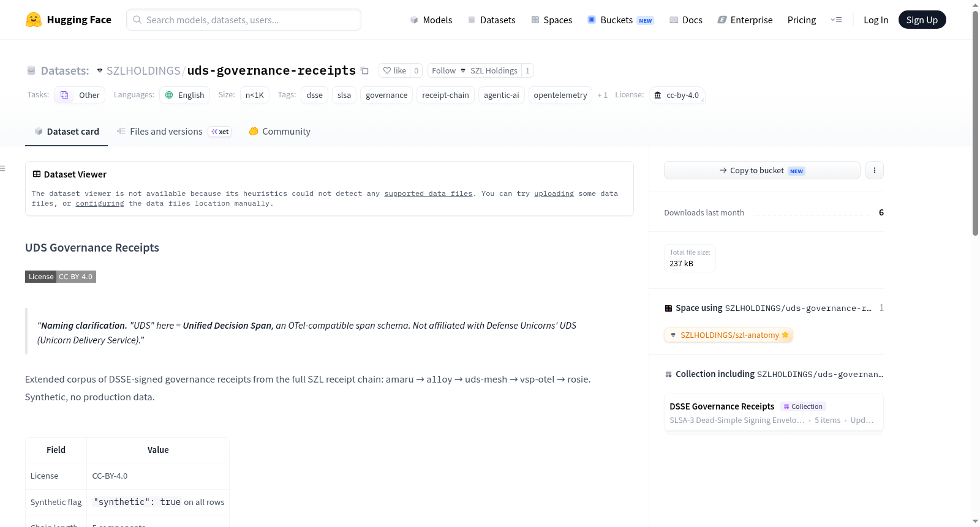Open the DSSE Governance Receipts collection card
980x527 pixels.
(x=774, y=413)
